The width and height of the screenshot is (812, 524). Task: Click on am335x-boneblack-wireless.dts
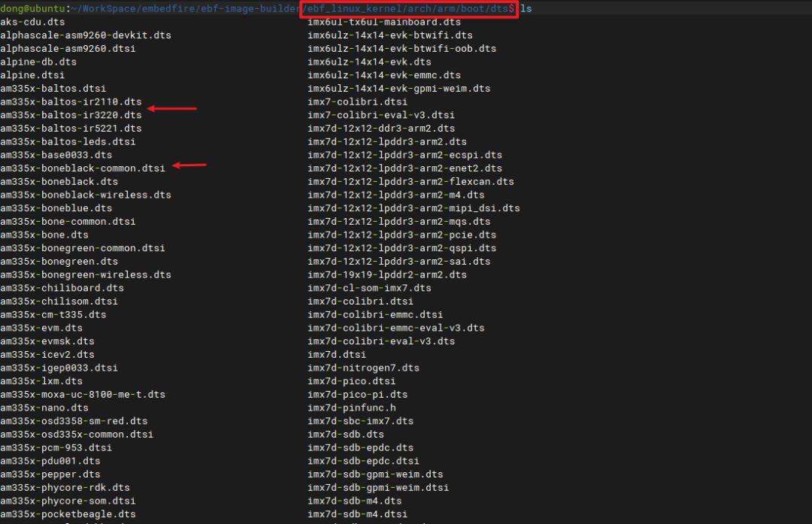[86, 195]
